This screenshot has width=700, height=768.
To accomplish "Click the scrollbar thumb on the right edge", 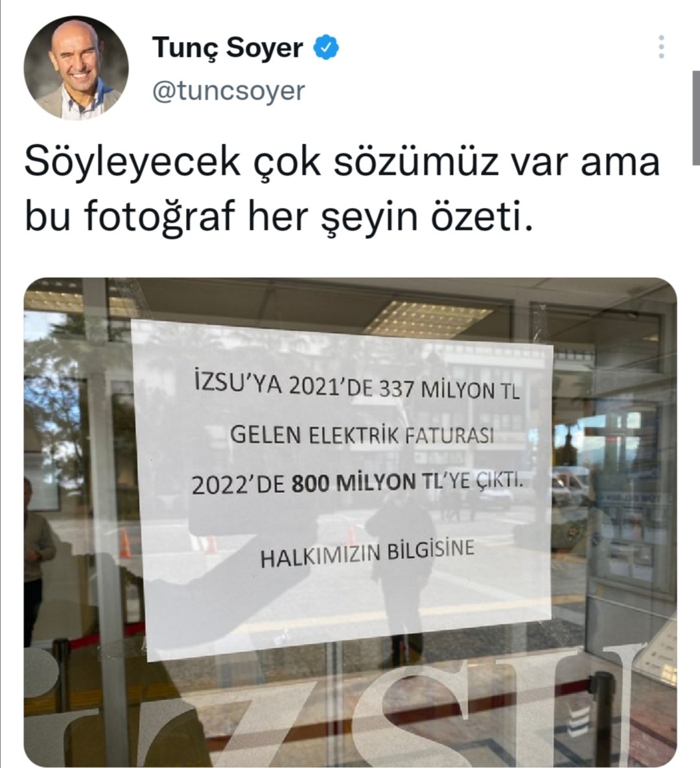I will click(696, 118).
